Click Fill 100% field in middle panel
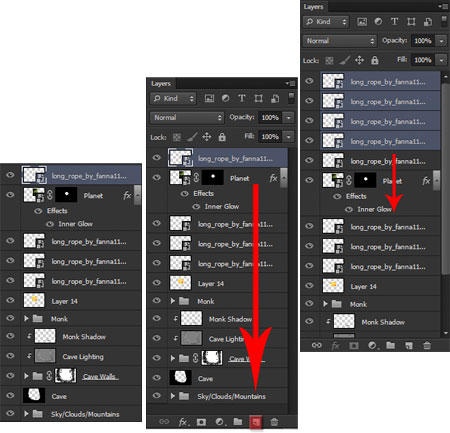This screenshot has width=450, height=433. tap(270, 137)
